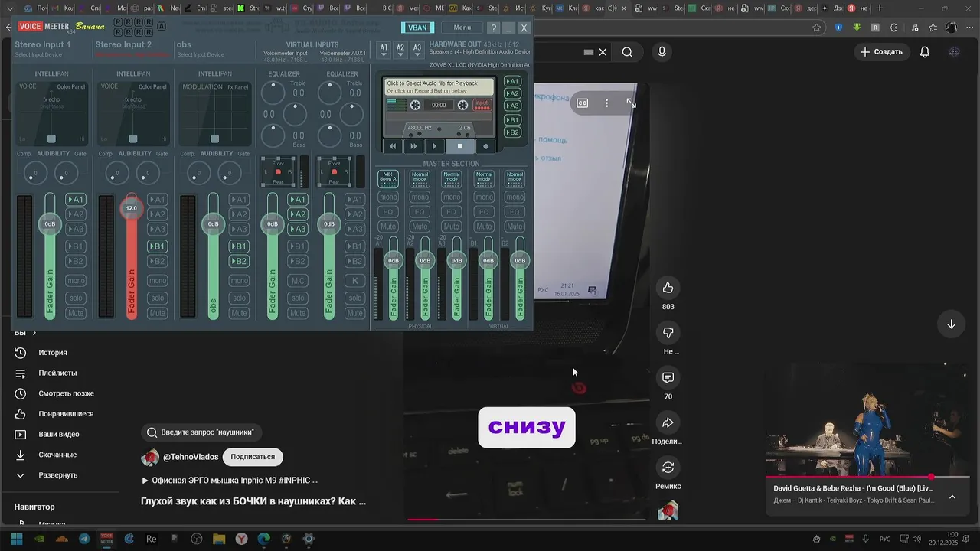The height and width of the screenshot is (551, 980).
Task: Choose input device for Stereo Input 2
Action: pyautogui.click(x=132, y=55)
